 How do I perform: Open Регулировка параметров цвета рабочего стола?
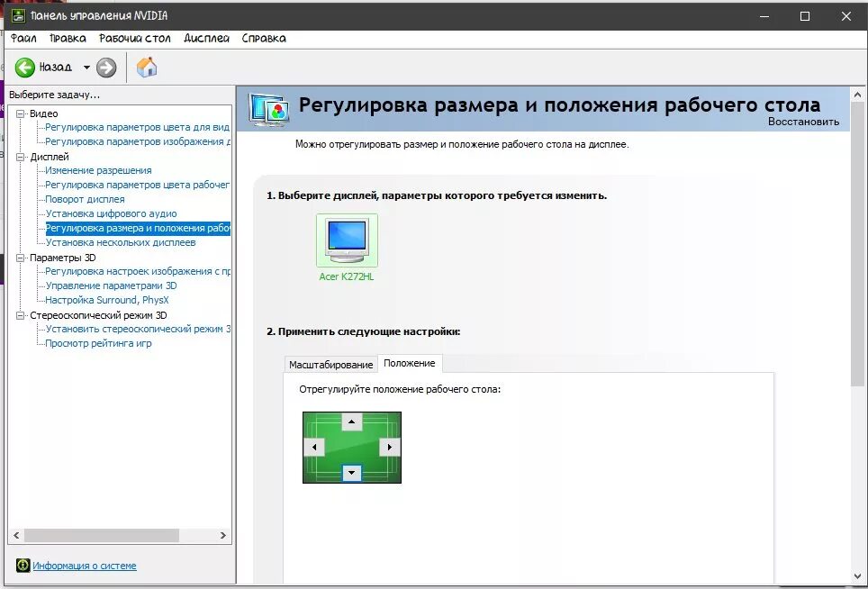tap(137, 185)
